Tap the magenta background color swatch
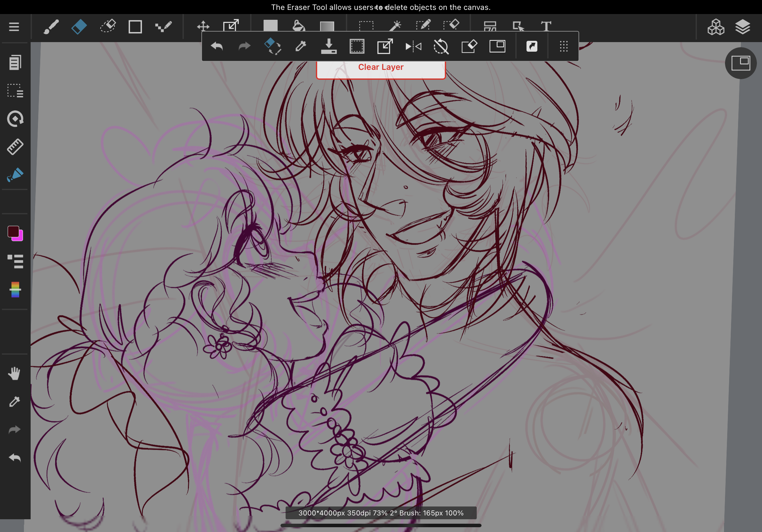This screenshot has width=762, height=532. click(19, 238)
